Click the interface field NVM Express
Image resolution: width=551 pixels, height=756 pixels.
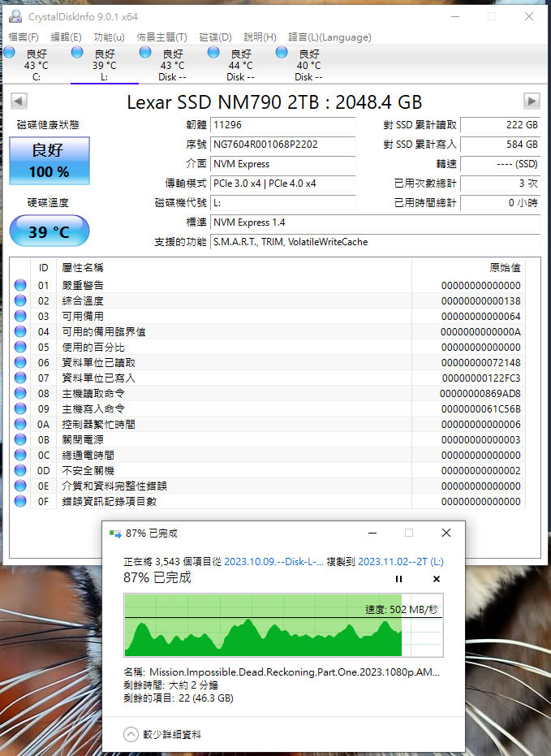tap(282, 164)
